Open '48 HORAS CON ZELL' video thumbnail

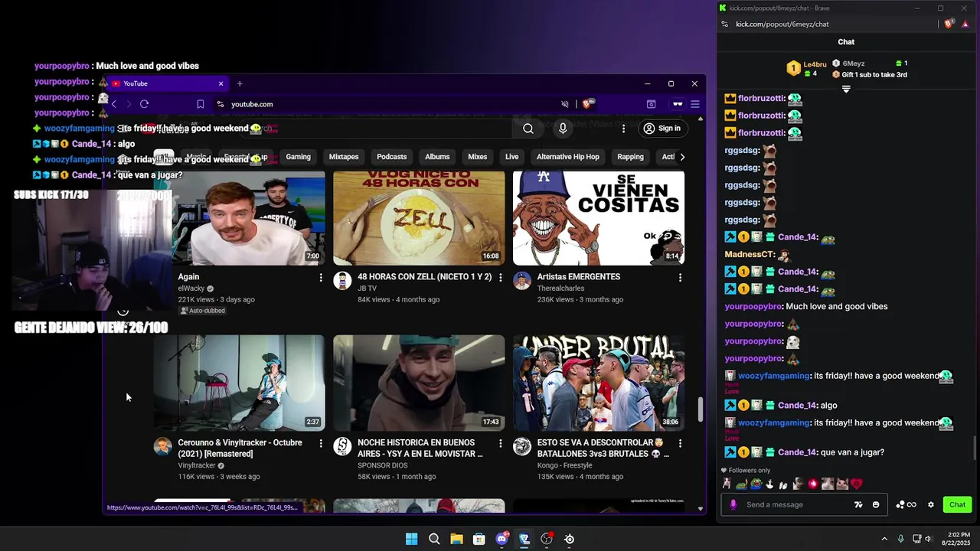tap(419, 217)
